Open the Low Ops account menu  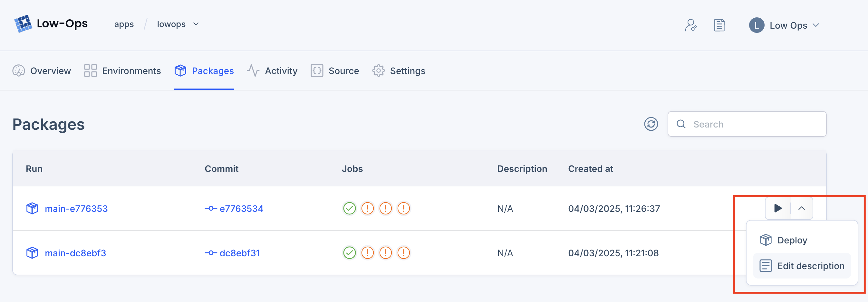[788, 25]
